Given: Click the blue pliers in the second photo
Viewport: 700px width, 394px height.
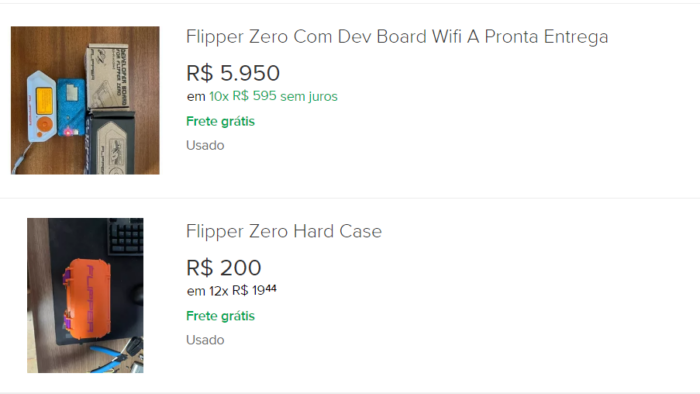Looking at the screenshot, I should (x=114, y=356).
